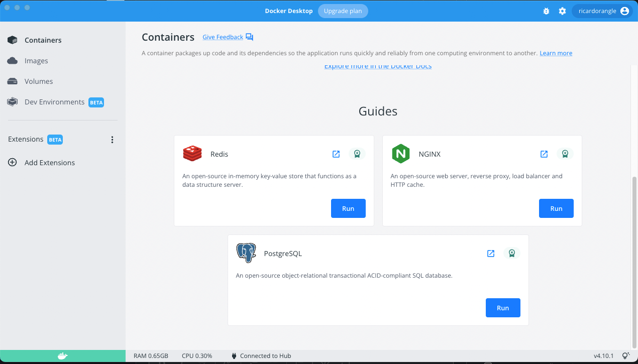Click the vertical scrollbar thumb
The width and height of the screenshot is (638, 364).
[x=634, y=262]
